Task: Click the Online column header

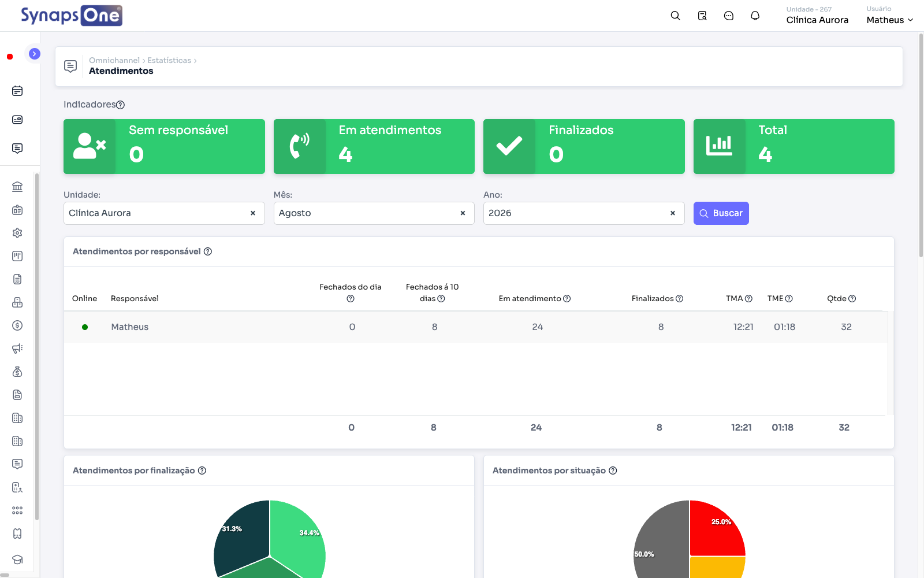Action: (84, 299)
